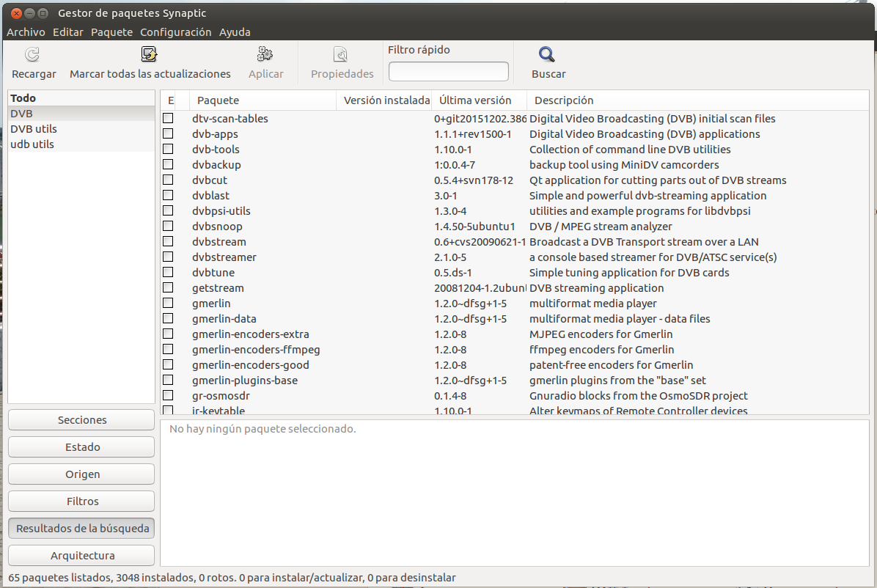Select the dvbstream package name
Viewport: 877px width, 588px height.
(219, 242)
